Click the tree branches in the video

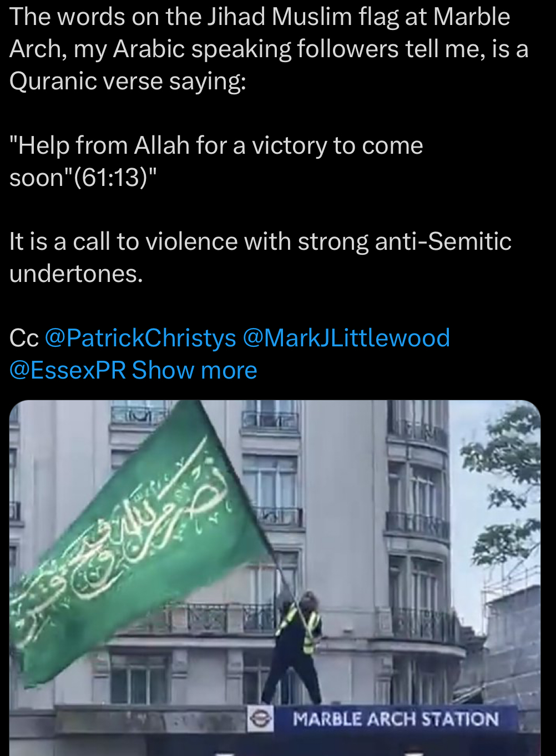coord(508,488)
